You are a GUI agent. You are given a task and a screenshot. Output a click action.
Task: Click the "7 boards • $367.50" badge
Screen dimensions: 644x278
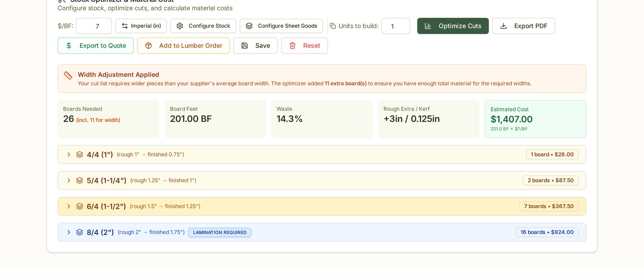pyautogui.click(x=549, y=206)
